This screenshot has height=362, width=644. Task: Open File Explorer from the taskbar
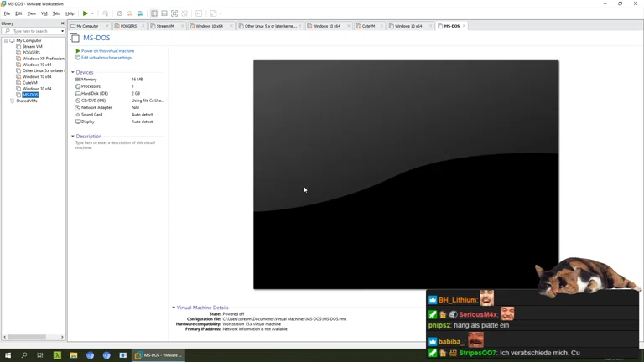point(74,355)
